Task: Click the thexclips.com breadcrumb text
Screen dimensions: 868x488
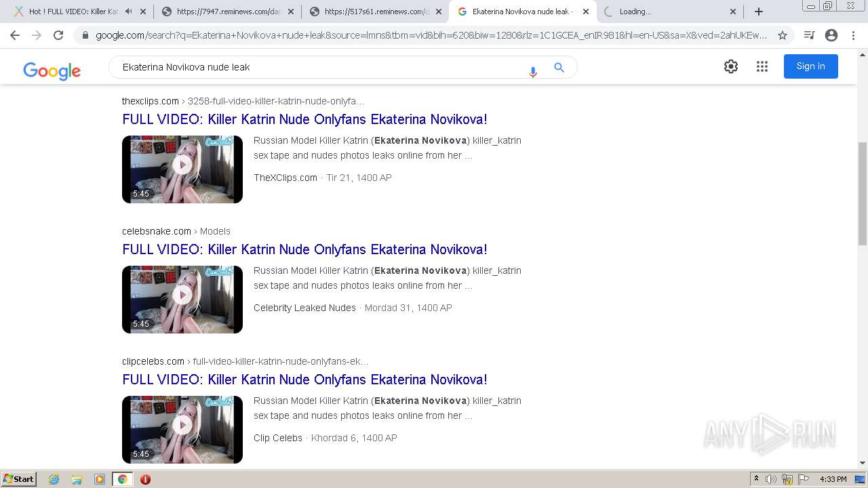Action: click(x=243, y=101)
